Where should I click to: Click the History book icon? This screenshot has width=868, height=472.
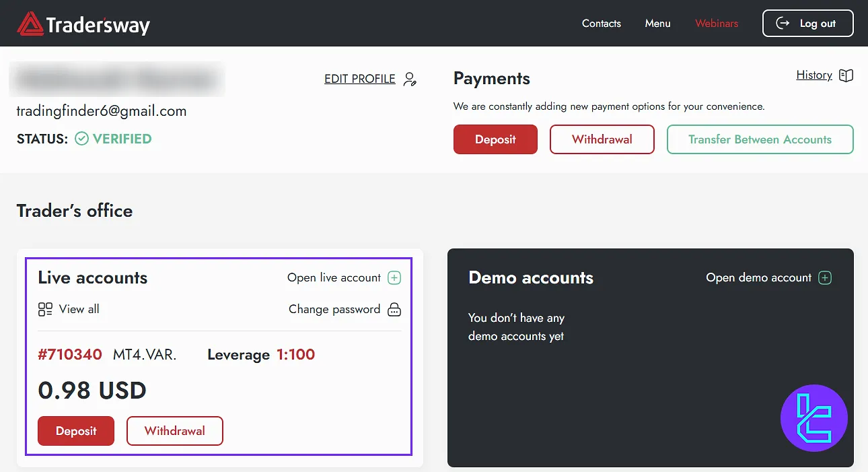(x=846, y=75)
